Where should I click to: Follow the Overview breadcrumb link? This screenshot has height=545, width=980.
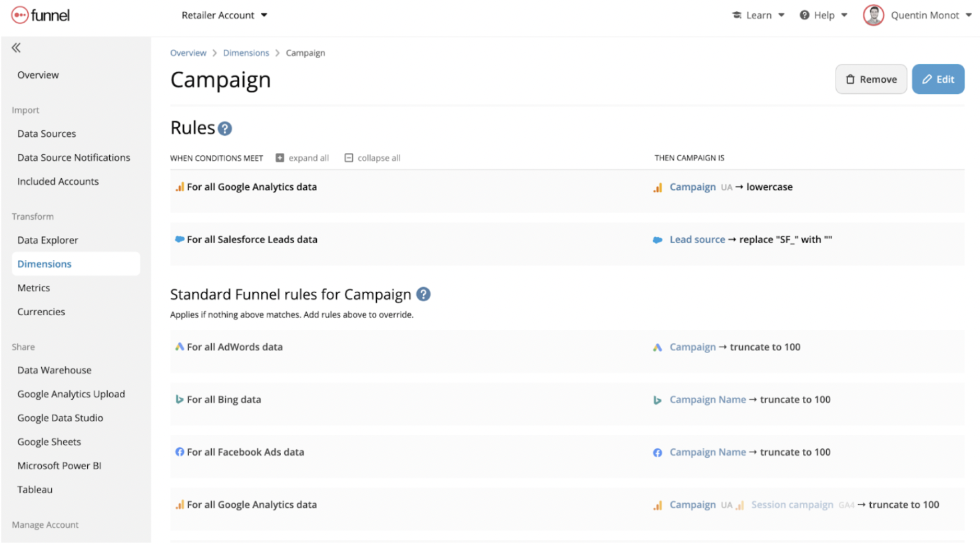(x=188, y=53)
